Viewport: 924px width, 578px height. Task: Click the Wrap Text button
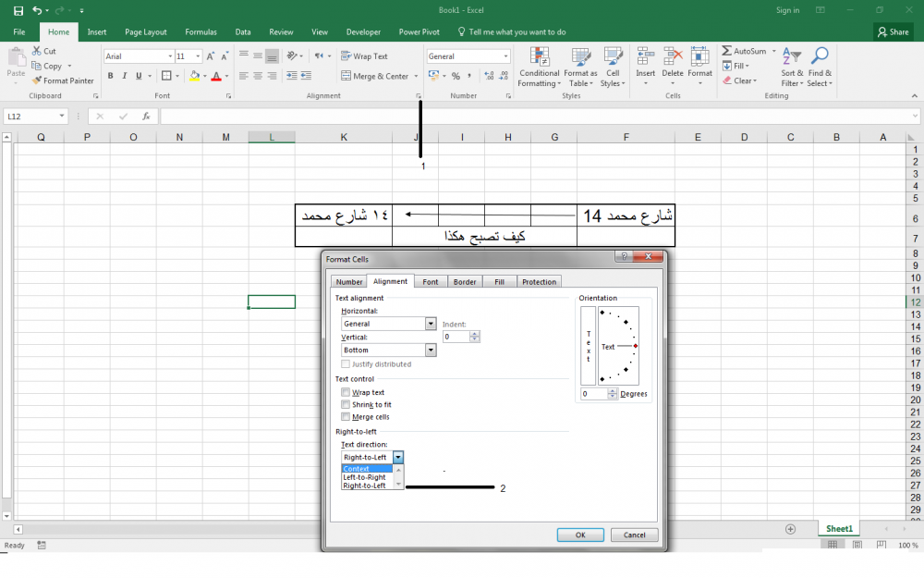[364, 56]
